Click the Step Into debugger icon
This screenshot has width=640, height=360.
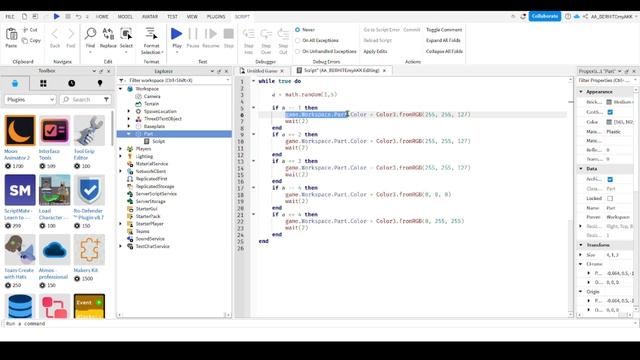coord(249,34)
